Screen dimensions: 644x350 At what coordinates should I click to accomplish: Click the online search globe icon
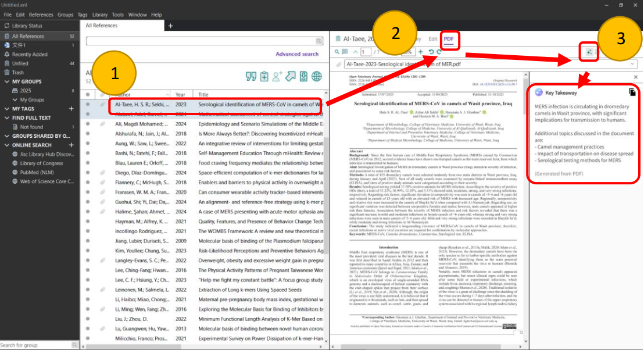pyautogui.click(x=317, y=76)
